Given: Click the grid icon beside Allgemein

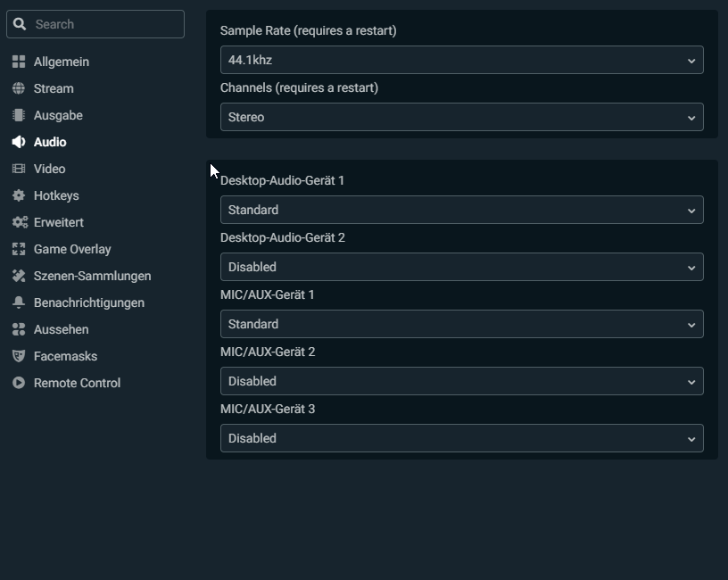Looking at the screenshot, I should coord(18,62).
